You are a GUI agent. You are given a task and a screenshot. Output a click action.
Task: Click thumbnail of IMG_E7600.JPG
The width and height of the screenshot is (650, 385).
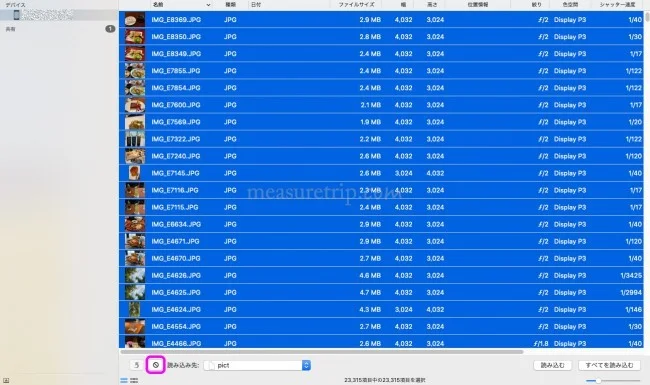[135, 105]
